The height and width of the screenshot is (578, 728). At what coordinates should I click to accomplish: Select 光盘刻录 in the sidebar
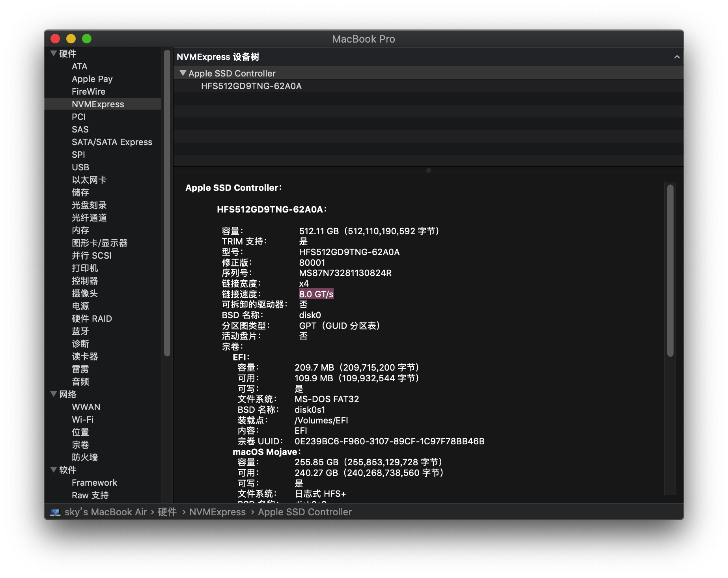click(89, 205)
